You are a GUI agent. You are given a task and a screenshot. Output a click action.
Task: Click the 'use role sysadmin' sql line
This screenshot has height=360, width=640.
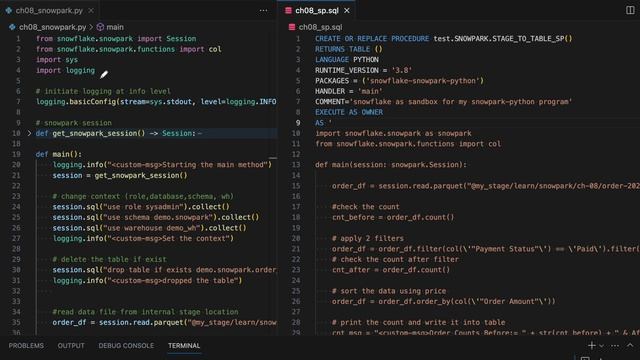pos(141,207)
